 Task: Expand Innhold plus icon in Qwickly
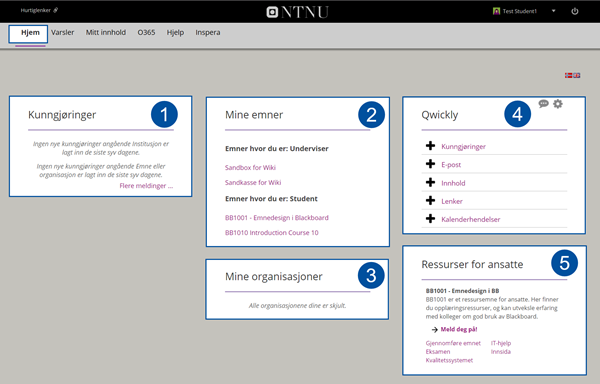(430, 182)
